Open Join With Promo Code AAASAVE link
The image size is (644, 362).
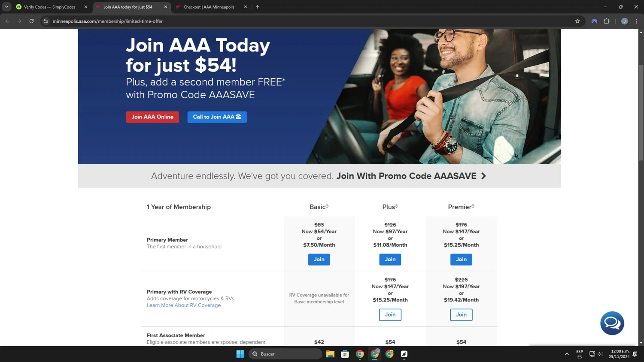coord(406,176)
